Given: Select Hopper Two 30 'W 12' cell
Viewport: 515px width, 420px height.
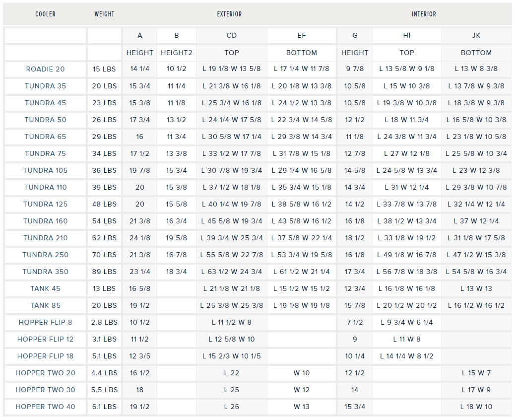Looking at the screenshot, I should tap(302, 390).
